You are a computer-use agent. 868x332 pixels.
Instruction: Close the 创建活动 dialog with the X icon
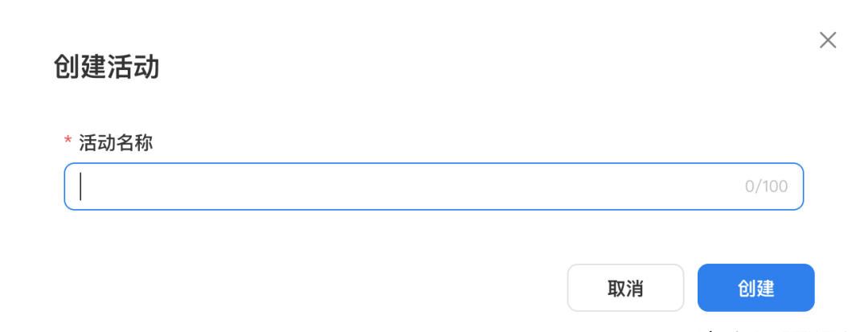click(828, 40)
